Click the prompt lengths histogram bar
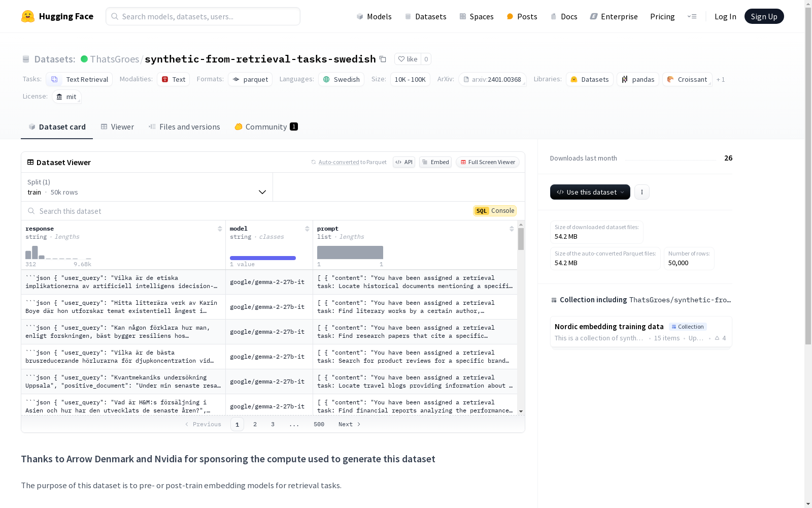 (x=350, y=252)
